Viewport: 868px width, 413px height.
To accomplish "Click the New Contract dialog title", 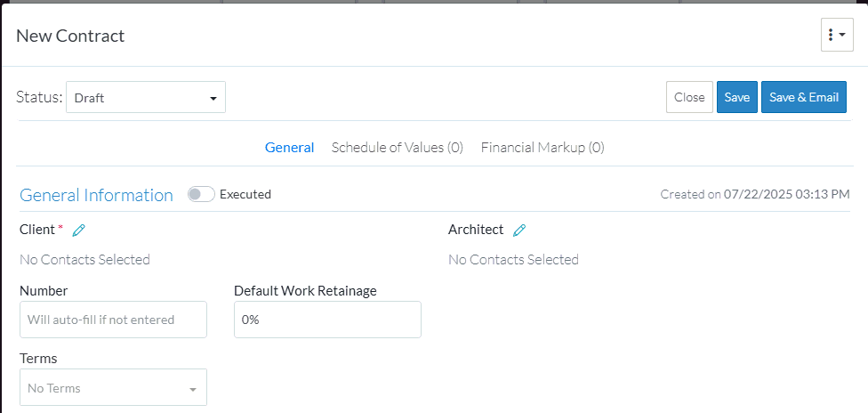I will pos(70,36).
